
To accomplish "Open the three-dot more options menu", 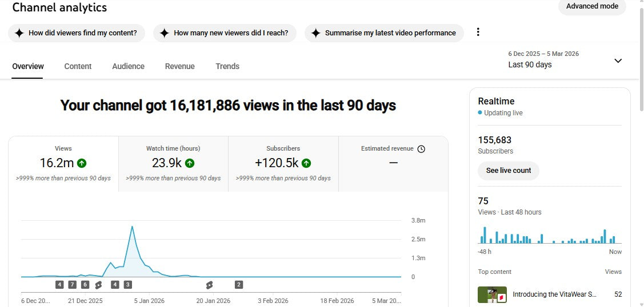I will click(478, 32).
